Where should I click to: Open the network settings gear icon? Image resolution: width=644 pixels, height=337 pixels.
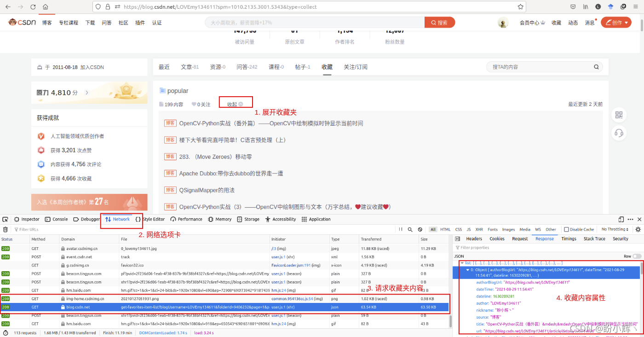[638, 229]
